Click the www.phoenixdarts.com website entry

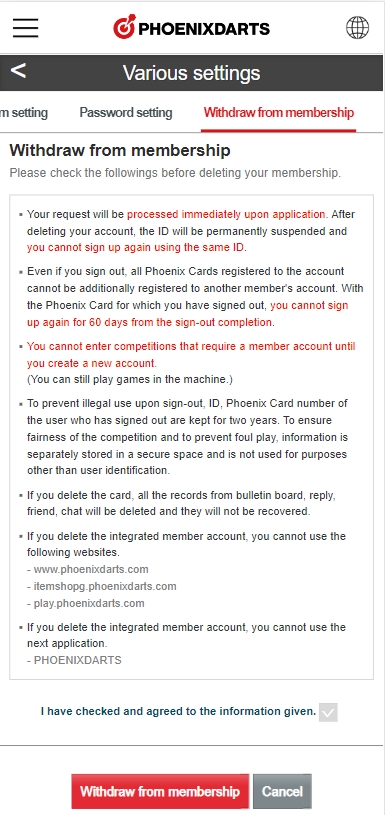coord(88,569)
